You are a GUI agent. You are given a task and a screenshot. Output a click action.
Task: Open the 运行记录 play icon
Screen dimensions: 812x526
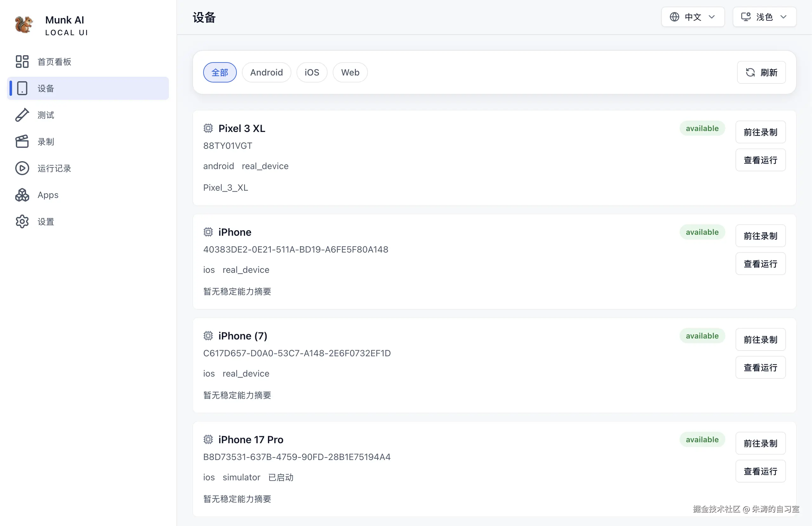click(22, 168)
